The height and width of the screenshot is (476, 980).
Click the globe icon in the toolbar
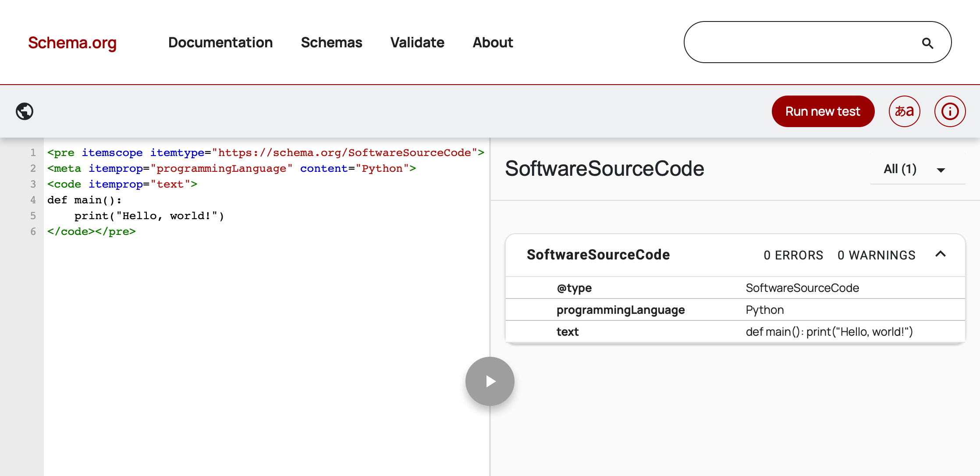click(25, 111)
